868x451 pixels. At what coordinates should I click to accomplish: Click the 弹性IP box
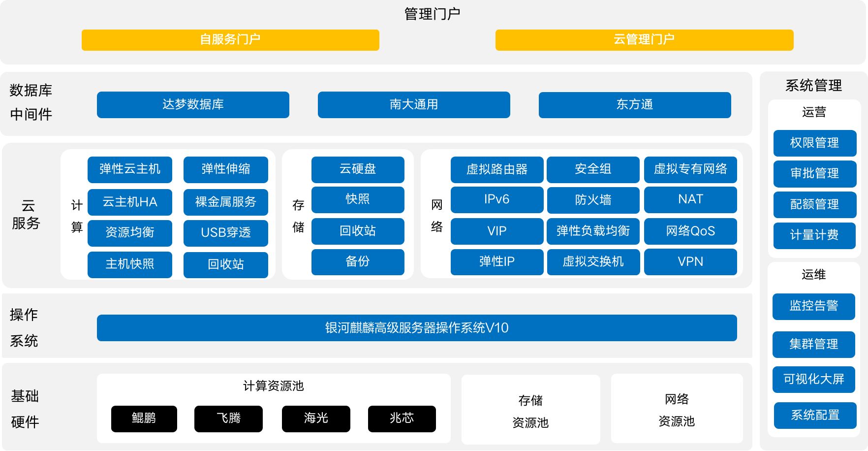pos(497,262)
